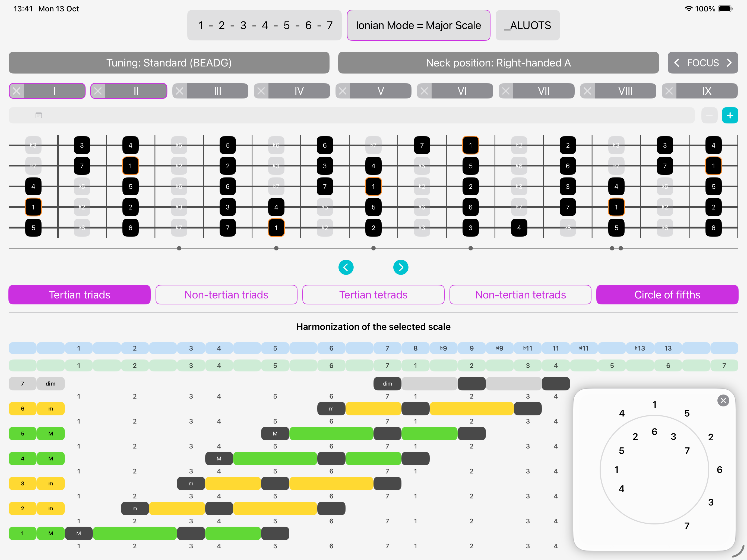Open the Tuning: Standard (BEADG) selector

(x=169, y=63)
